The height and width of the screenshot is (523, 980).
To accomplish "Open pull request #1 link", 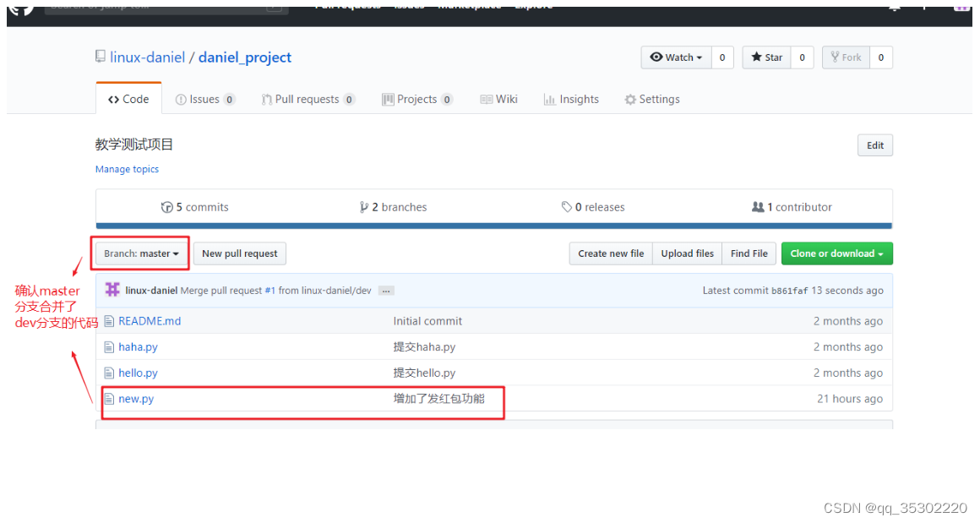I will (270, 291).
